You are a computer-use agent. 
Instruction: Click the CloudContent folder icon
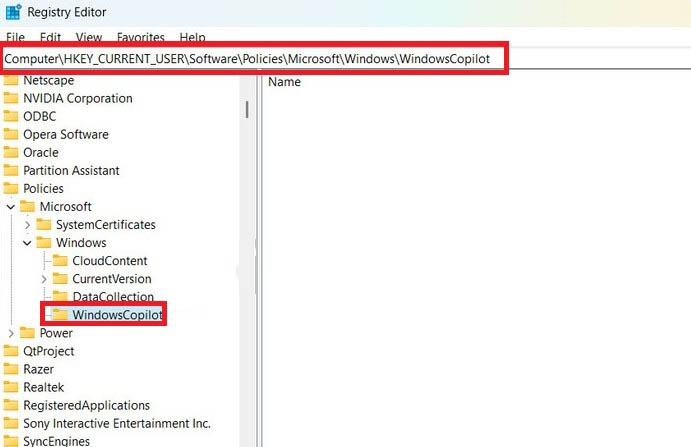60,261
